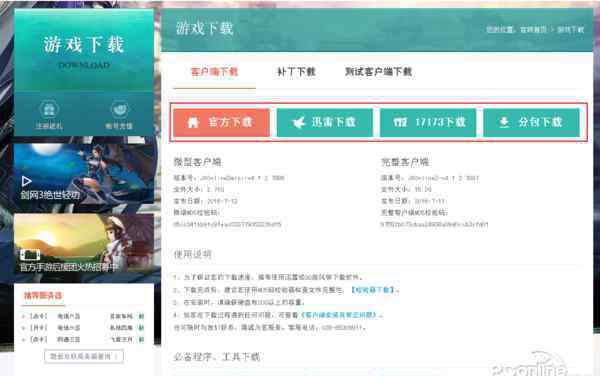Image resolution: width=600 pixels, height=376 pixels.
Task: Click the 微型客户端 heading
Action: coord(197,162)
